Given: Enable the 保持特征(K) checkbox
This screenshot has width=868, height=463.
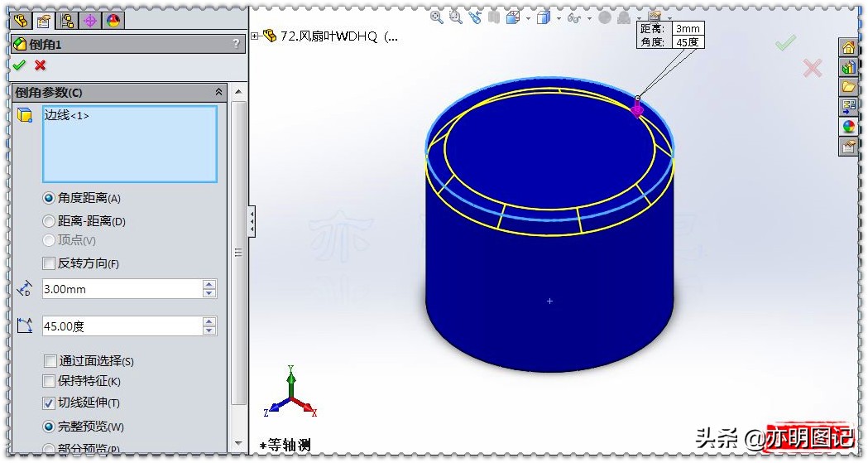Looking at the screenshot, I should point(49,381).
